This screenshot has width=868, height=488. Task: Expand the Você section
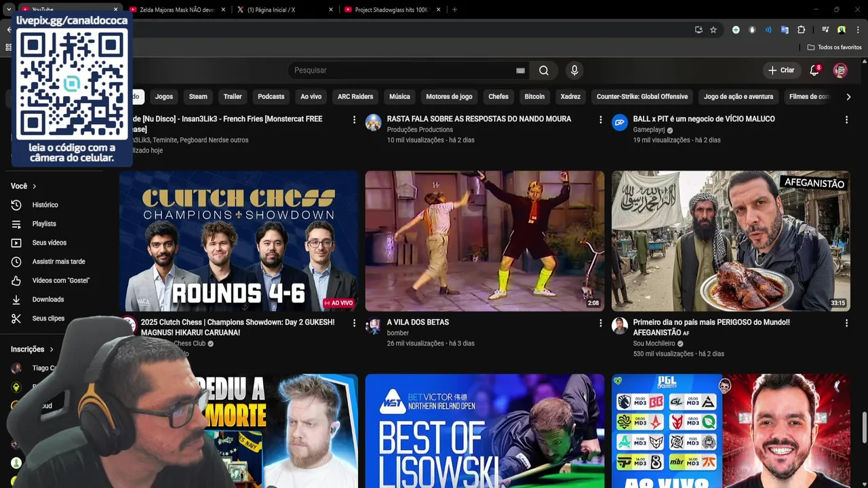(24, 186)
